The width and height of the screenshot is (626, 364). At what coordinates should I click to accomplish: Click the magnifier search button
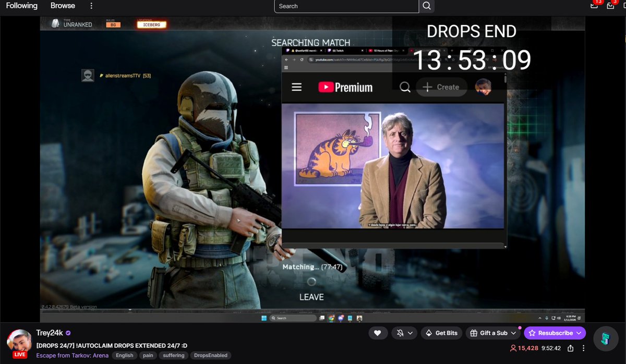427,6
